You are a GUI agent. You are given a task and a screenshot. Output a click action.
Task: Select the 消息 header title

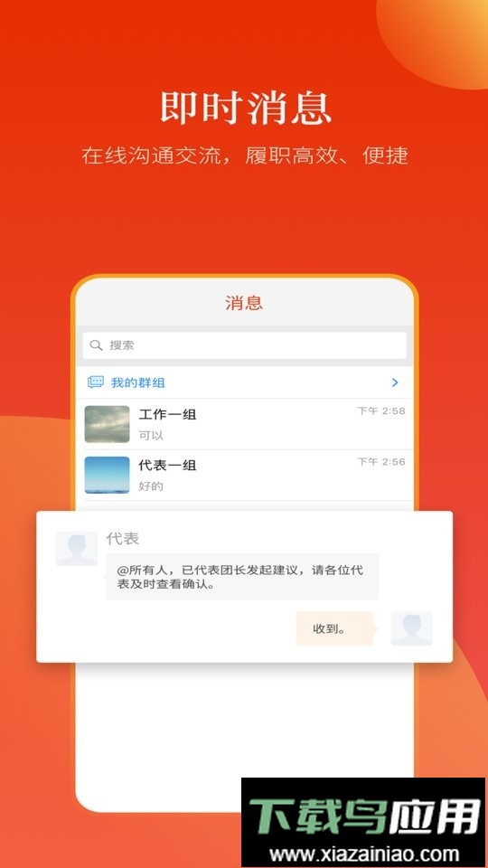tap(244, 303)
